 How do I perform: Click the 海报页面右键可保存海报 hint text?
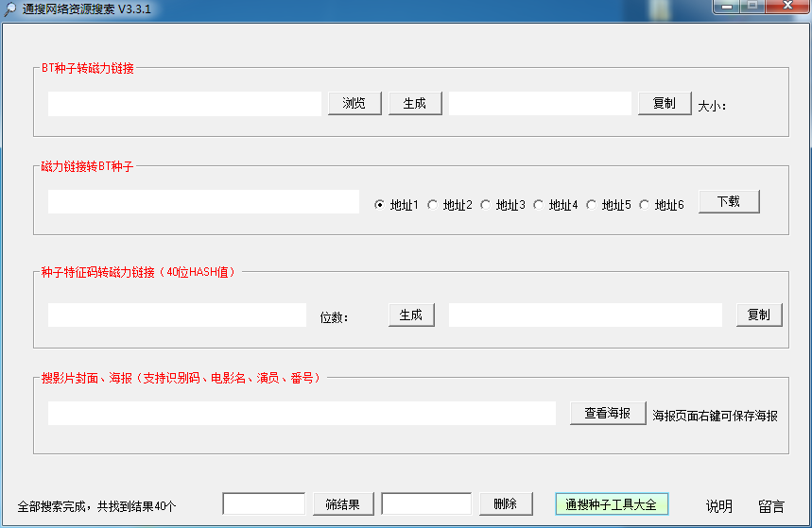(716, 416)
